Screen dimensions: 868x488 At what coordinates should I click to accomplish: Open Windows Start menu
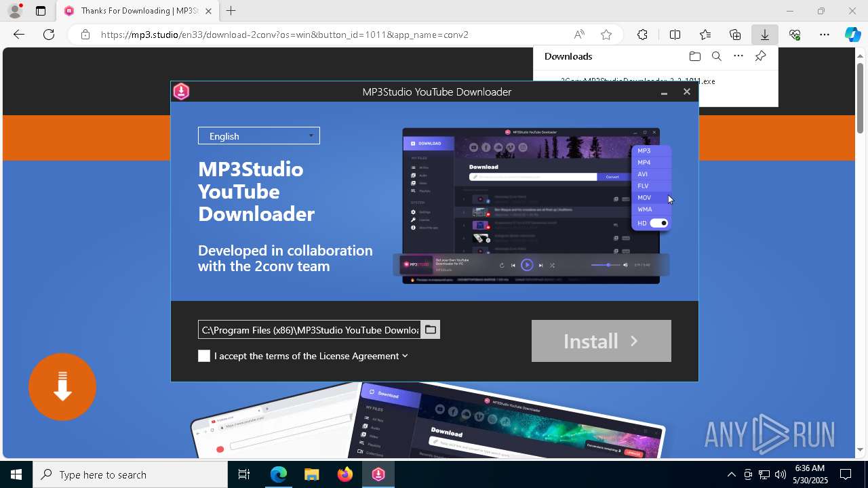16,474
